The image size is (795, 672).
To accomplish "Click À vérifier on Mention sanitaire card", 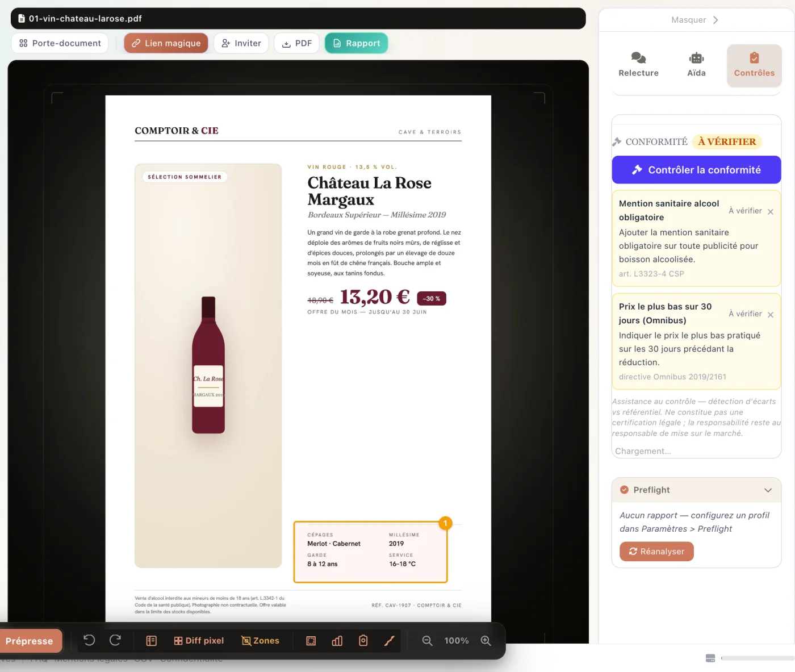I will point(745,211).
